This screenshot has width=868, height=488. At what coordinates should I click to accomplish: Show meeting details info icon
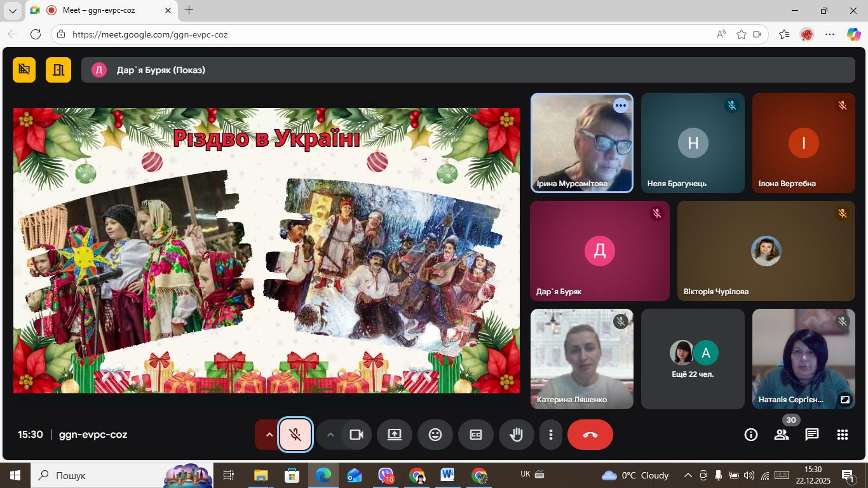(751, 435)
